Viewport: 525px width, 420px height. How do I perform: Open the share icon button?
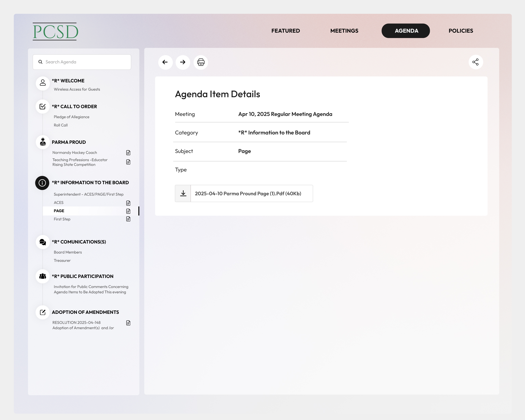pyautogui.click(x=476, y=62)
